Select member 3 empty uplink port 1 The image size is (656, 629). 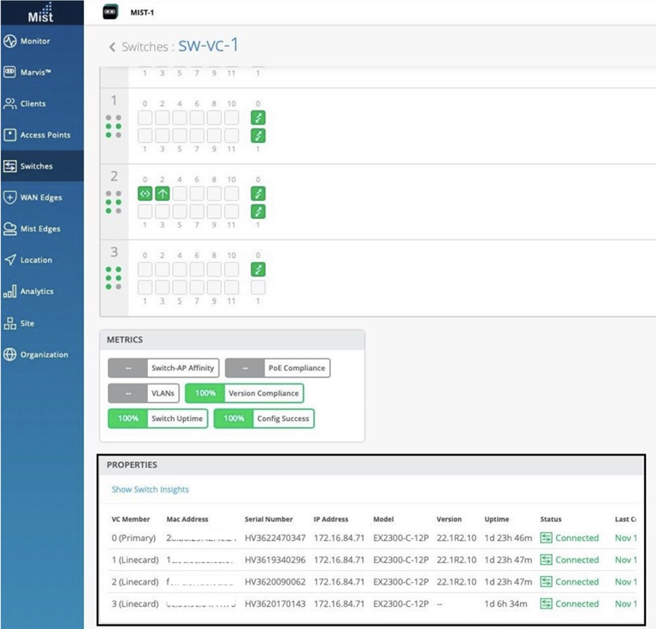(258, 288)
